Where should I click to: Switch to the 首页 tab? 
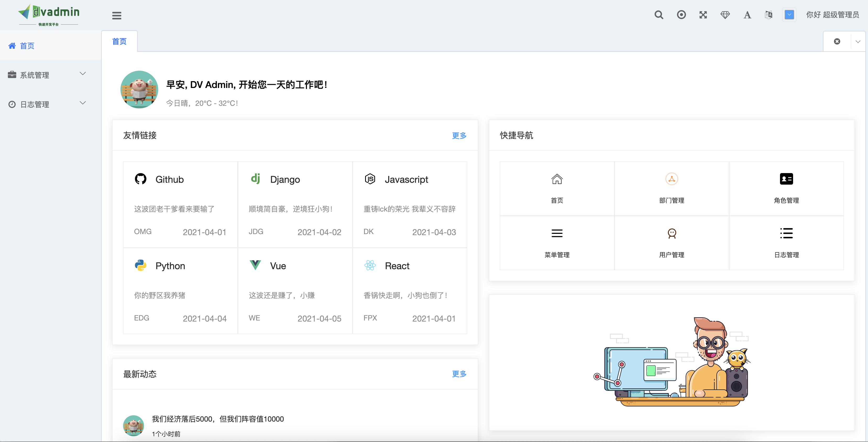coord(119,41)
